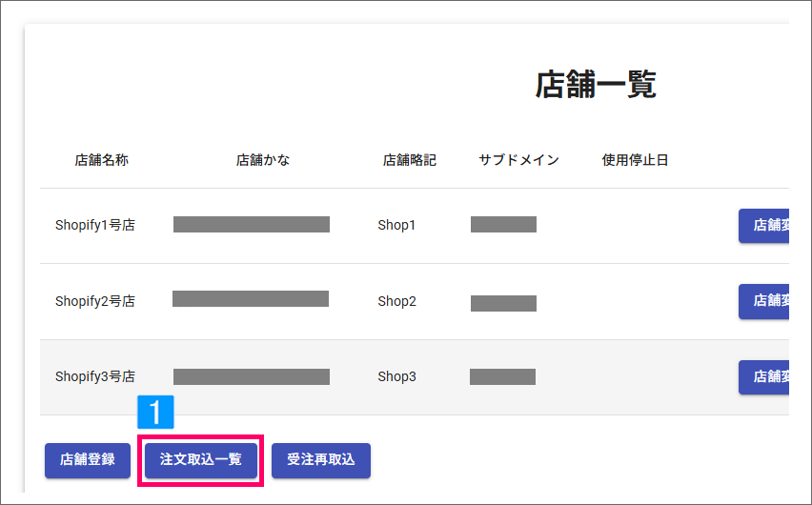Select the Shopify1号店 store name

95,225
